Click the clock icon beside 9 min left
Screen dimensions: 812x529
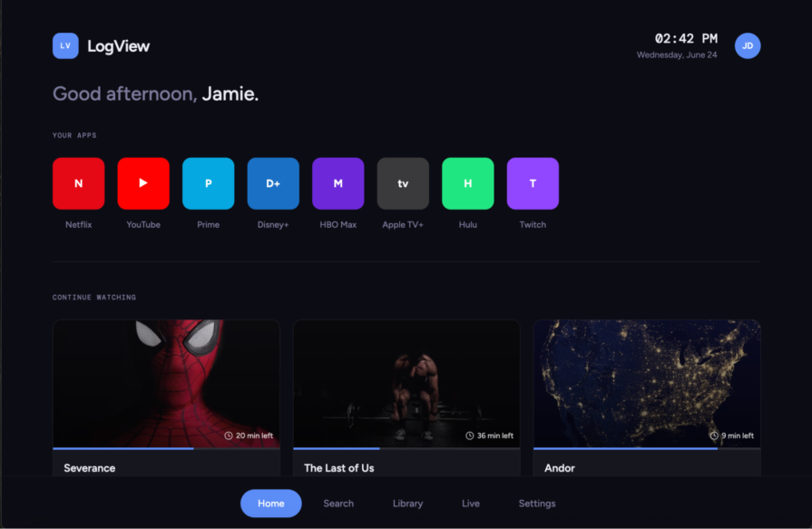point(714,436)
